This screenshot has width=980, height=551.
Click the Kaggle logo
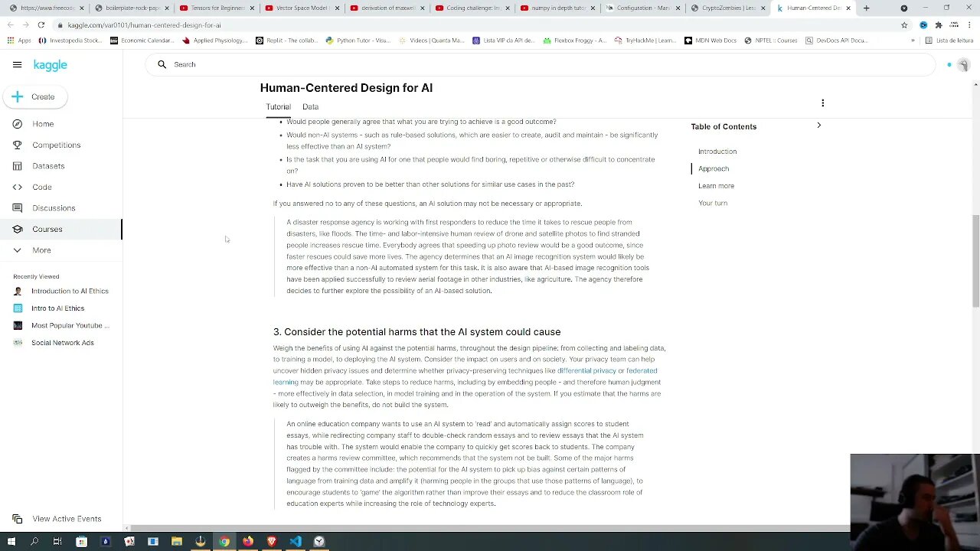(51, 65)
